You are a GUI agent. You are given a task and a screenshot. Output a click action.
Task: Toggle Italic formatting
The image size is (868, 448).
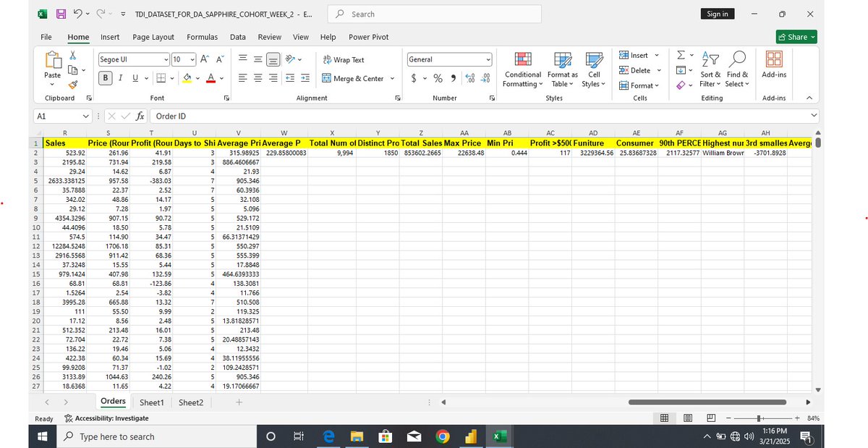coord(121,77)
